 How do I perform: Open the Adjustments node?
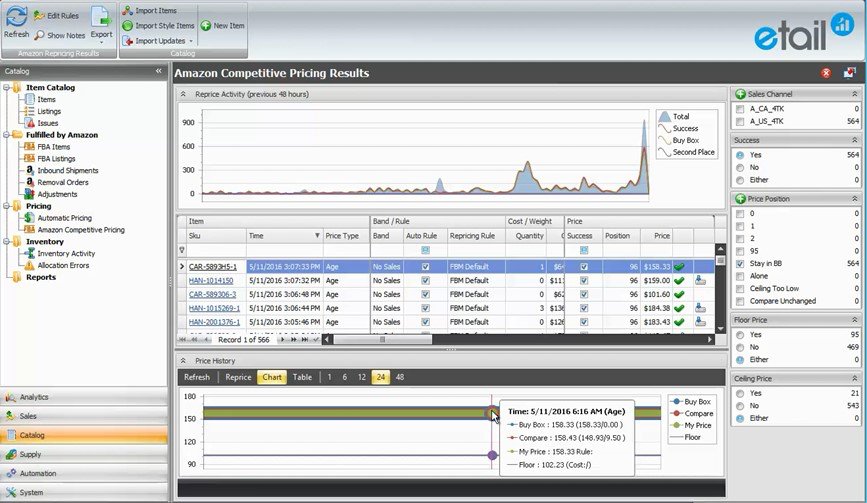click(x=57, y=195)
